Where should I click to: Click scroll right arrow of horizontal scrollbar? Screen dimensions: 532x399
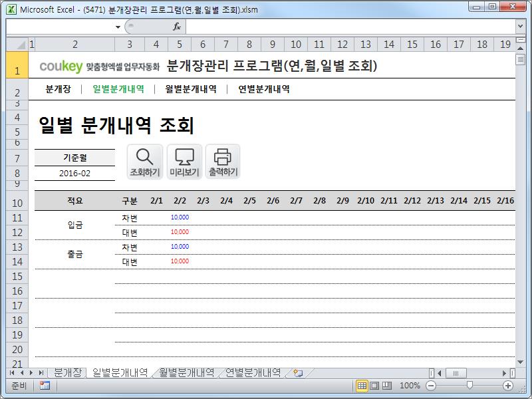[x=504, y=373]
